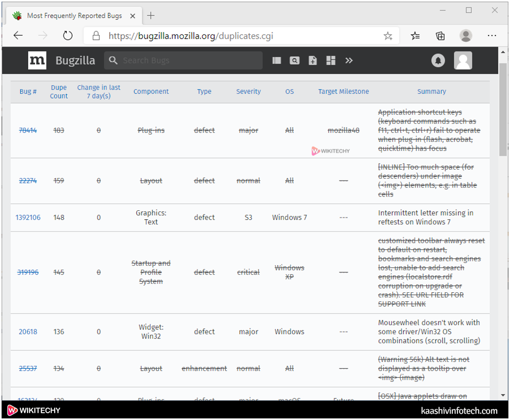Click the advanced search icon in header
This screenshot has height=420, width=510.
point(295,61)
